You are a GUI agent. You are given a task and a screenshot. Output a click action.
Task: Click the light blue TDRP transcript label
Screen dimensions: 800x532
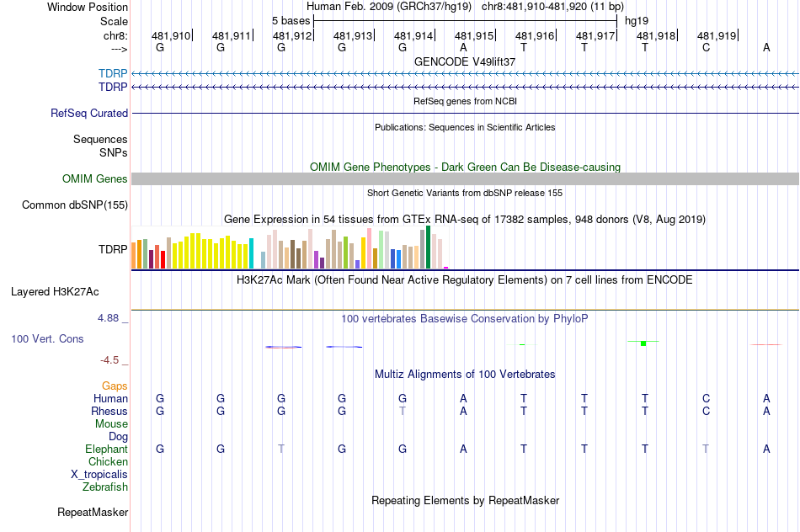click(x=113, y=73)
